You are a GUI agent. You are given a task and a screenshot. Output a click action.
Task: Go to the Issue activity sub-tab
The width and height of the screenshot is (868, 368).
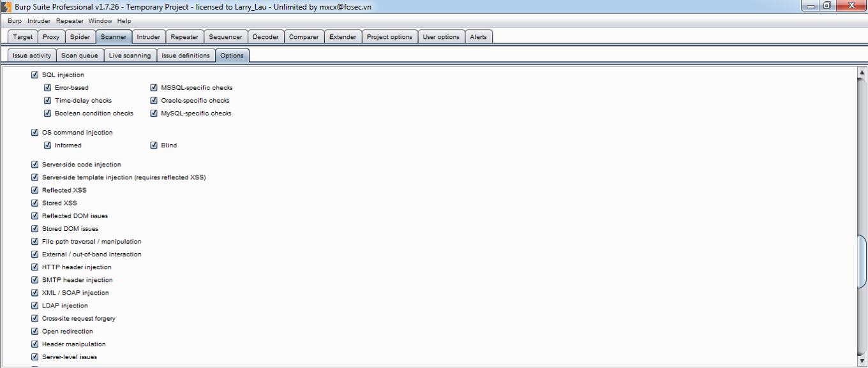tap(32, 55)
